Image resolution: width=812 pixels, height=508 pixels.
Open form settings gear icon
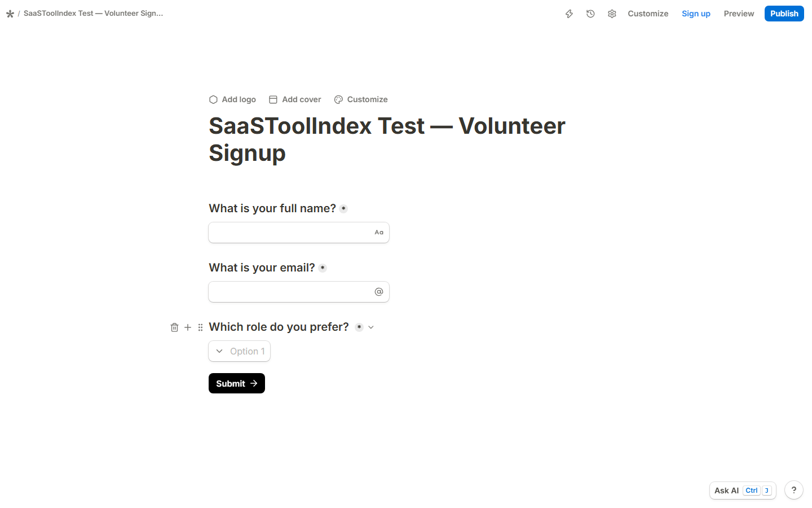[612, 14]
